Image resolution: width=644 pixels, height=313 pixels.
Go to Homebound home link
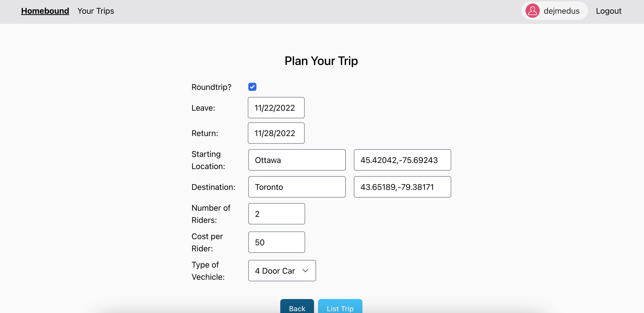45,11
